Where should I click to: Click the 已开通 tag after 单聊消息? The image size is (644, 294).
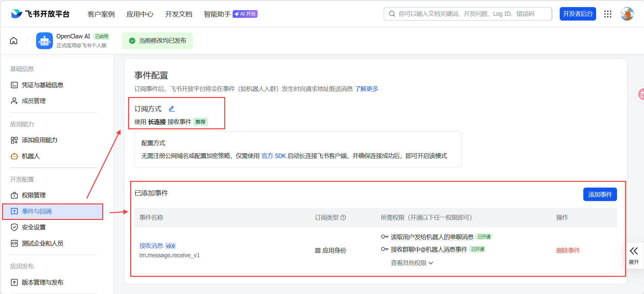point(484,237)
